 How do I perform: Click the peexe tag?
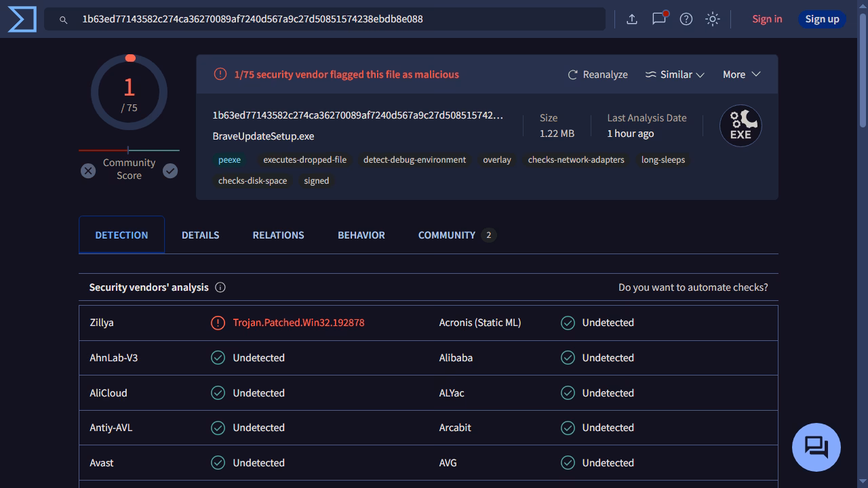tap(229, 160)
